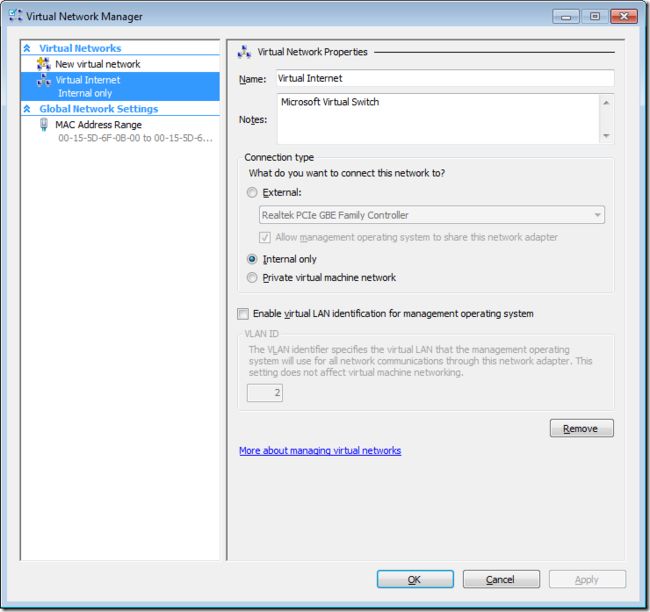Click the OK button
This screenshot has height=612, width=650.
pyautogui.click(x=415, y=579)
